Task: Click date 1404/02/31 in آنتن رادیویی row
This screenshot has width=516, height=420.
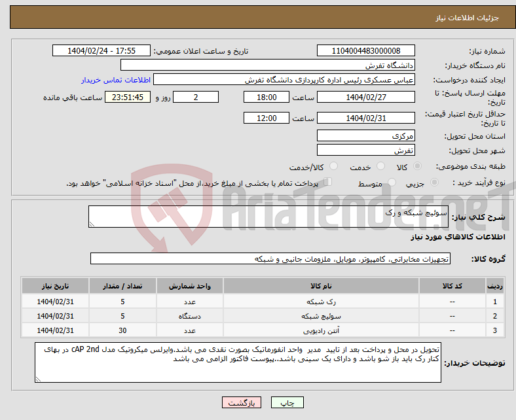Action: (x=55, y=330)
